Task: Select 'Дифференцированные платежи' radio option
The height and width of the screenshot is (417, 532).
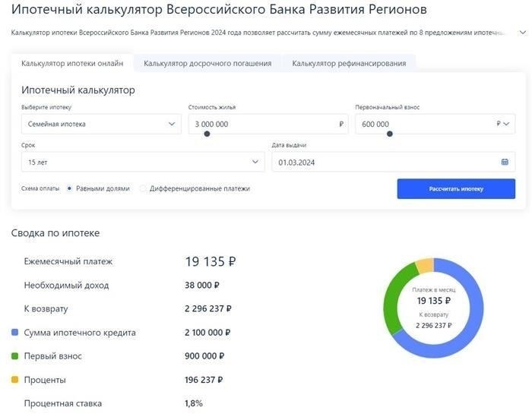Action: (x=143, y=188)
